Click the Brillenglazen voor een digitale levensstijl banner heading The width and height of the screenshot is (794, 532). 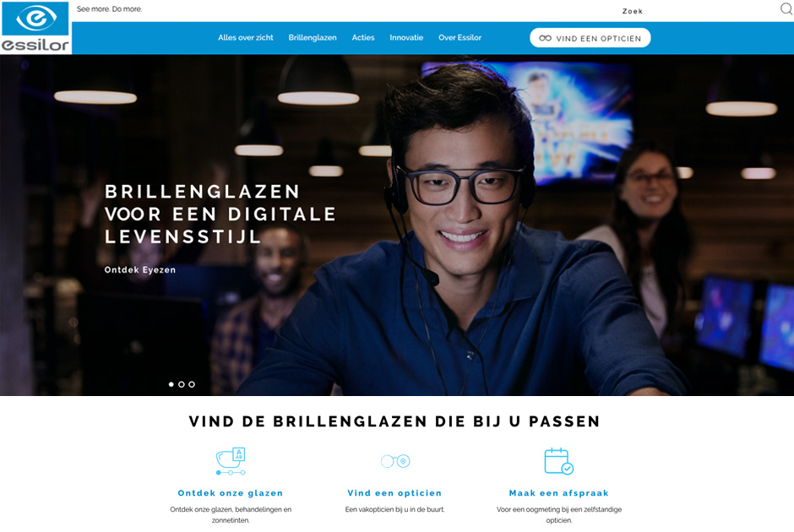coord(220,214)
